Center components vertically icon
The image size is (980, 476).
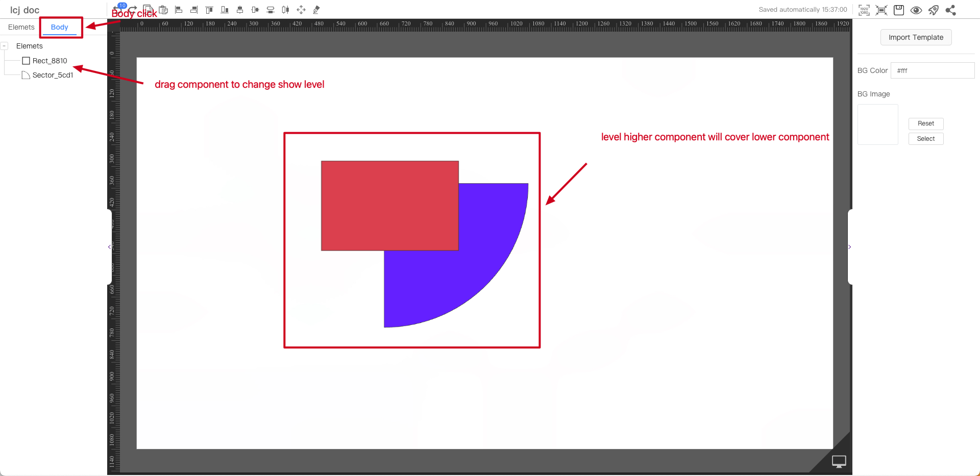coord(255,10)
